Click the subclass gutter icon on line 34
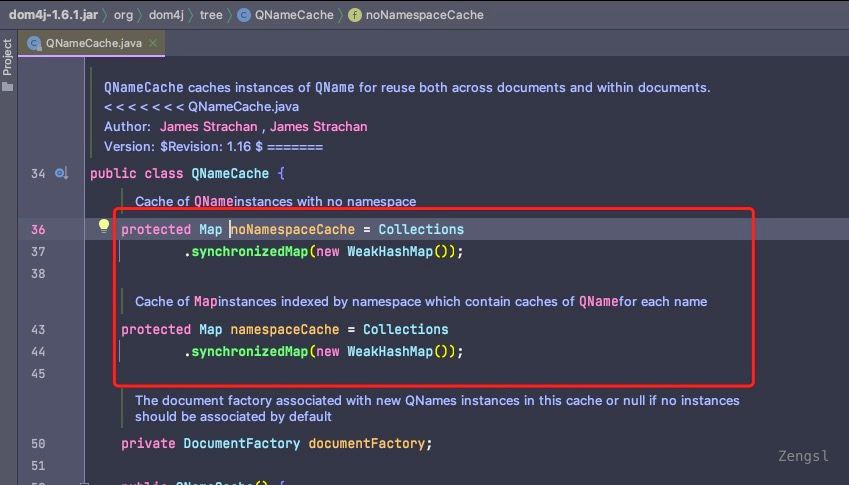 pyautogui.click(x=60, y=174)
